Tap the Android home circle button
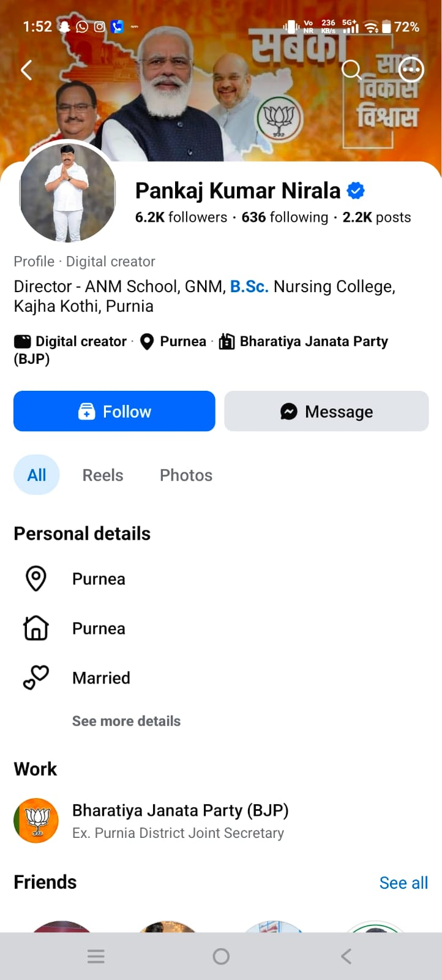442x980 pixels. (x=221, y=956)
